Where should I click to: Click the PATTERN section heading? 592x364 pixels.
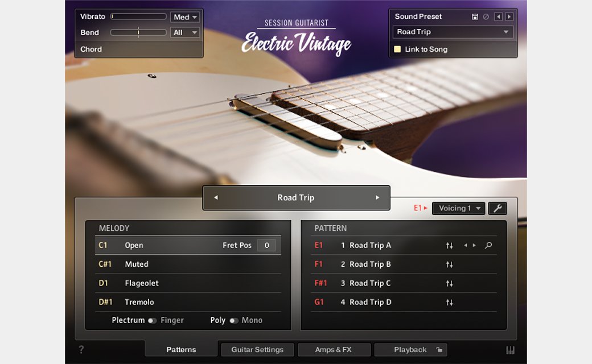pyautogui.click(x=331, y=228)
